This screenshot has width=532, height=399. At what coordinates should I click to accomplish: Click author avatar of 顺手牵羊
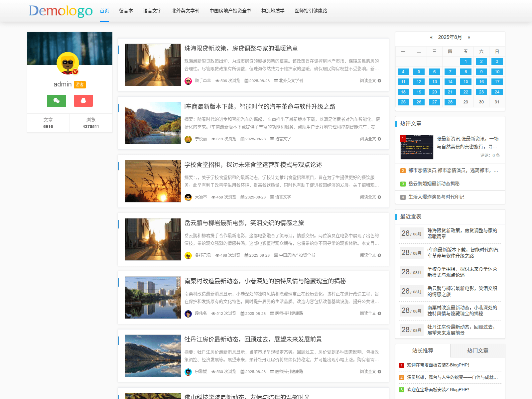(188, 80)
